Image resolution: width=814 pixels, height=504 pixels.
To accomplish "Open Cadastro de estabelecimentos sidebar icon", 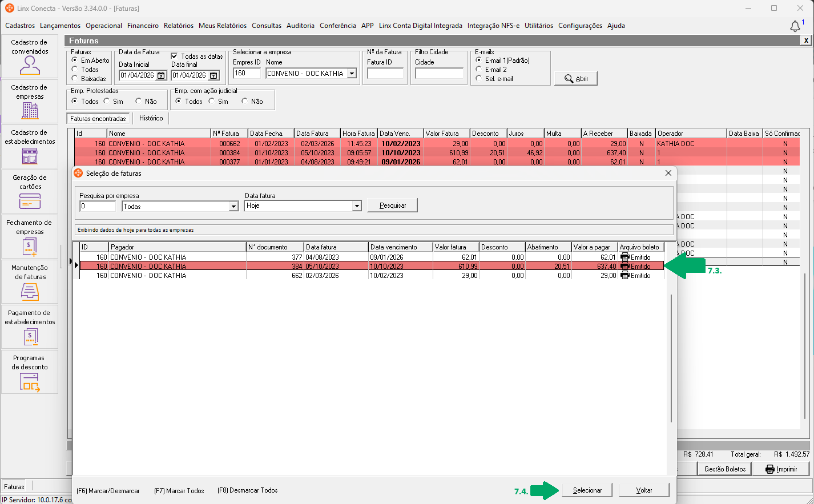I will [x=30, y=147].
